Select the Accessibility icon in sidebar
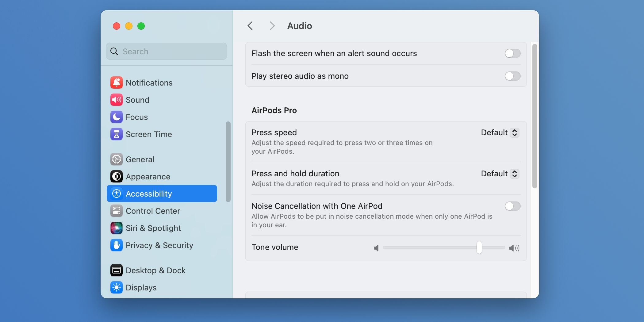644x322 pixels. pos(117,194)
